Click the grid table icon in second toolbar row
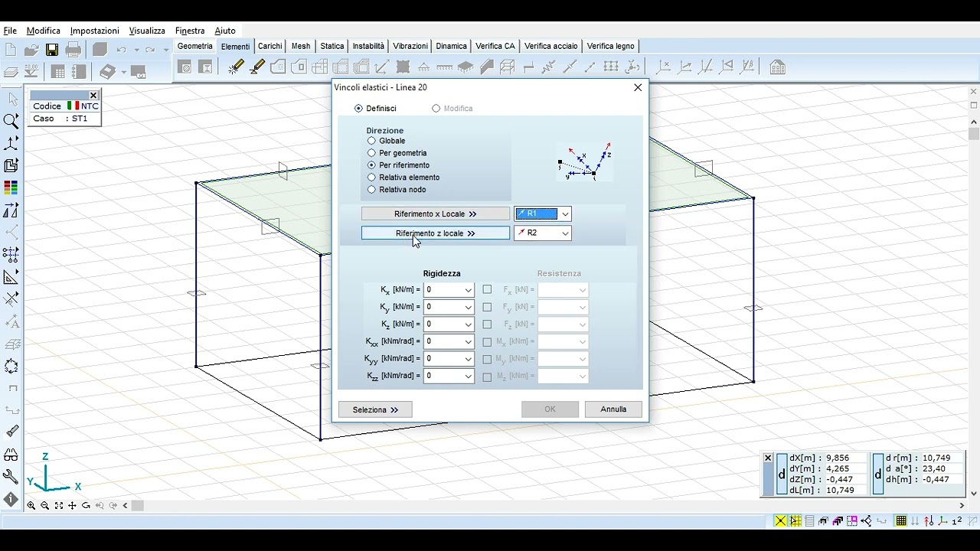 pyautogui.click(x=58, y=72)
